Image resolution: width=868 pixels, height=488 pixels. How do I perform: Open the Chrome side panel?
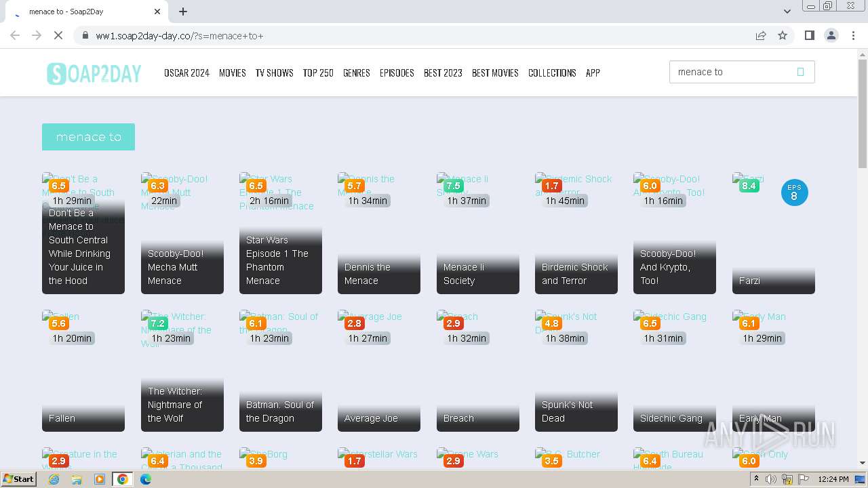pos(809,35)
